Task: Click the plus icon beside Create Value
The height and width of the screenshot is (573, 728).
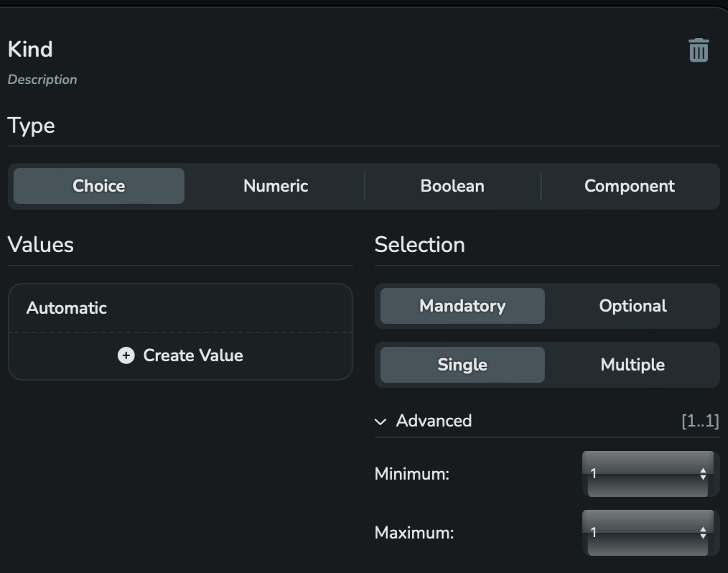Action: (x=126, y=355)
